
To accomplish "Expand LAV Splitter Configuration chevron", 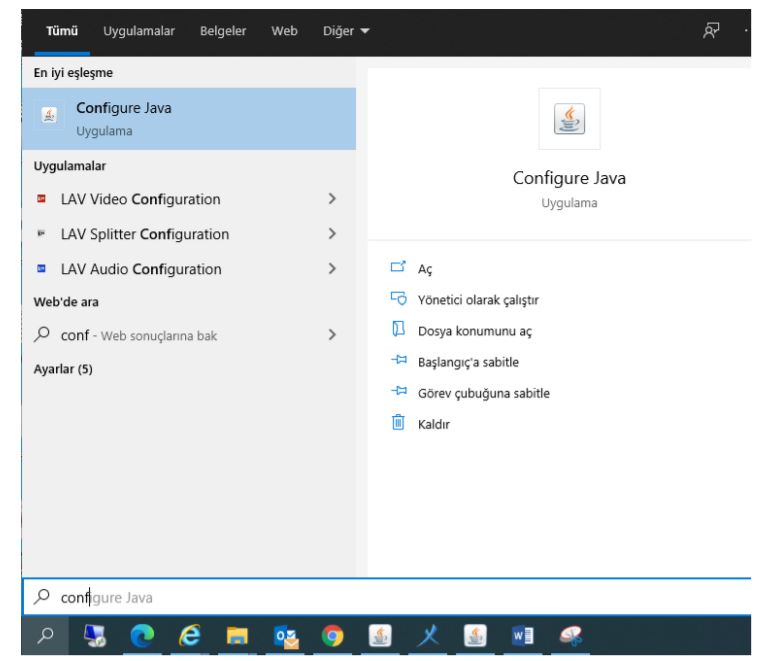I will point(332,234).
